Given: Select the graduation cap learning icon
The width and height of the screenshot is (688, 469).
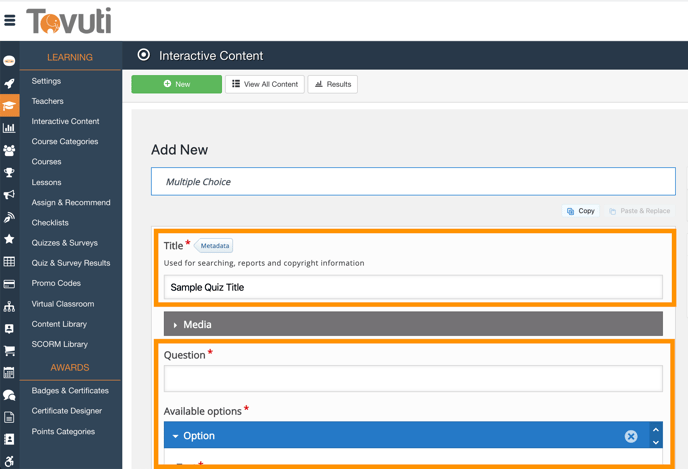Looking at the screenshot, I should click(9, 105).
